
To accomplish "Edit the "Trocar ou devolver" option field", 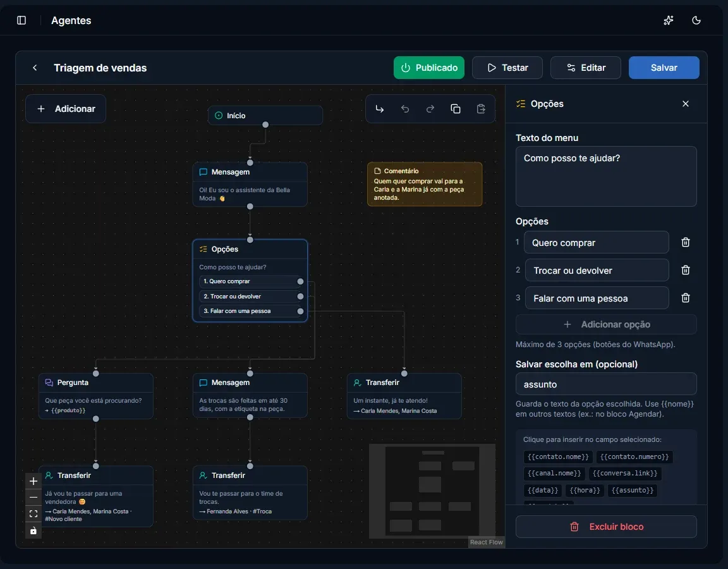I will [597, 271].
